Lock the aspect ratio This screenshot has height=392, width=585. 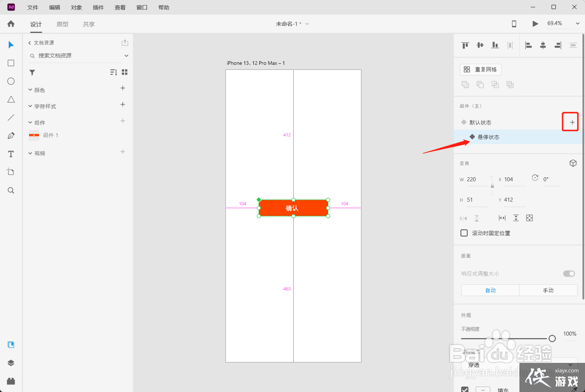(x=492, y=186)
